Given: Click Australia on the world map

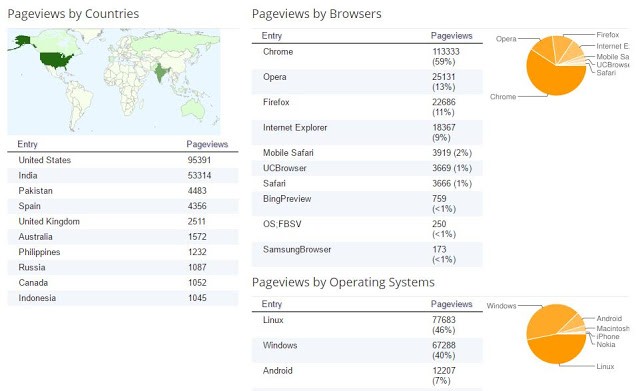Looking at the screenshot, I should pyautogui.click(x=193, y=108).
